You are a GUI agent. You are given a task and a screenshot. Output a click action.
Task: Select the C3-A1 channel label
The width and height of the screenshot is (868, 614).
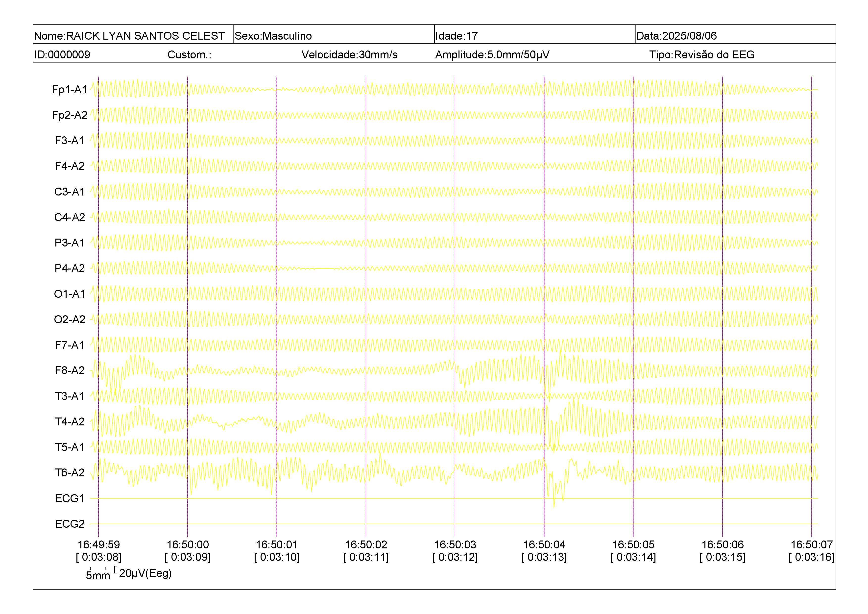(x=70, y=192)
